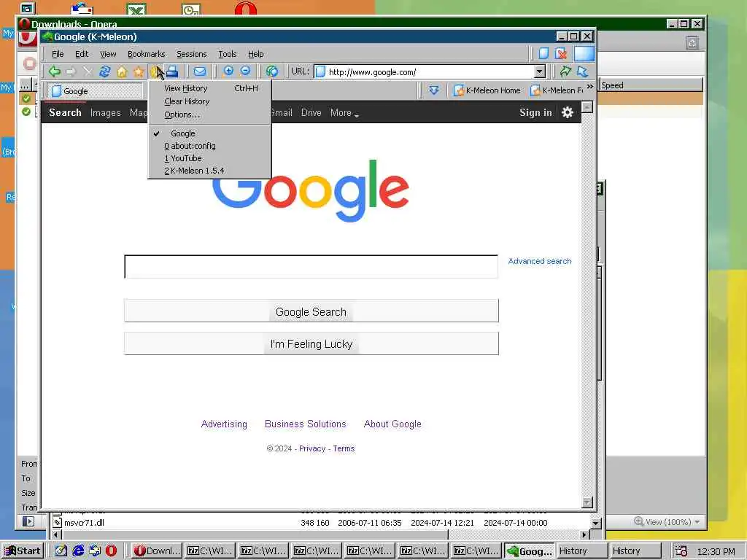Click the trash icon in the Opera window
The height and width of the screenshot is (560, 747).
coord(692,43)
